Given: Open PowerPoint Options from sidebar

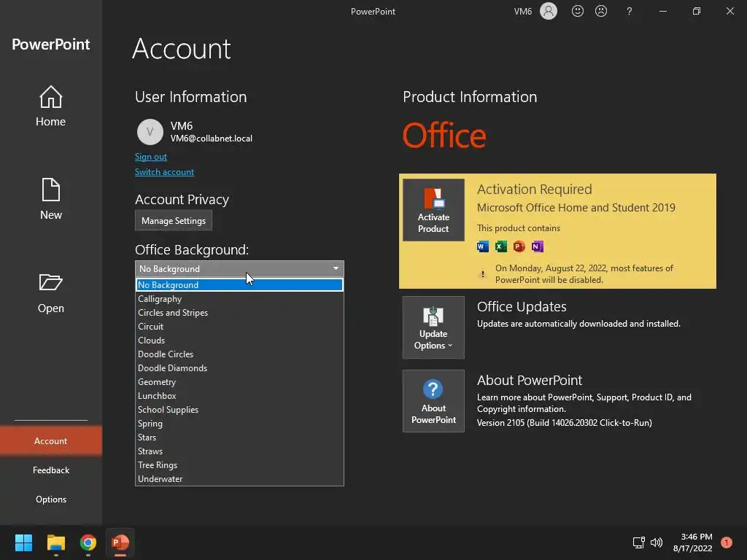Looking at the screenshot, I should click(50, 499).
